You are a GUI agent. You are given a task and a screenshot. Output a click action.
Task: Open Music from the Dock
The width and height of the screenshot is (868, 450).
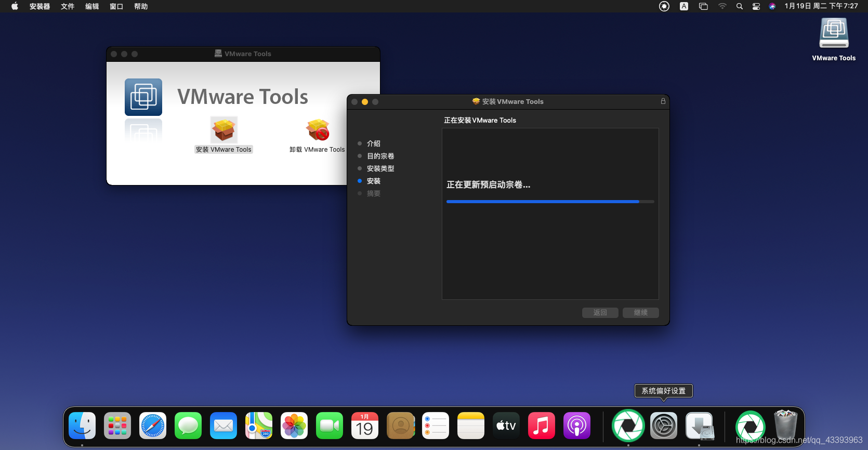tap(542, 426)
